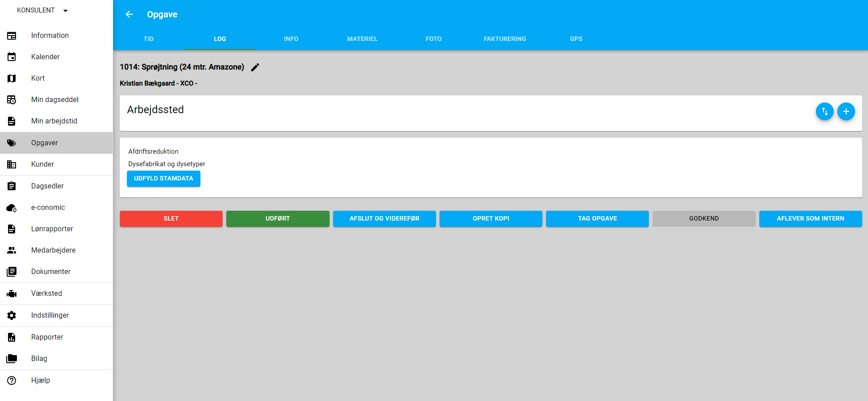
Task: Click the Værksted engine icon
Action: tap(12, 294)
